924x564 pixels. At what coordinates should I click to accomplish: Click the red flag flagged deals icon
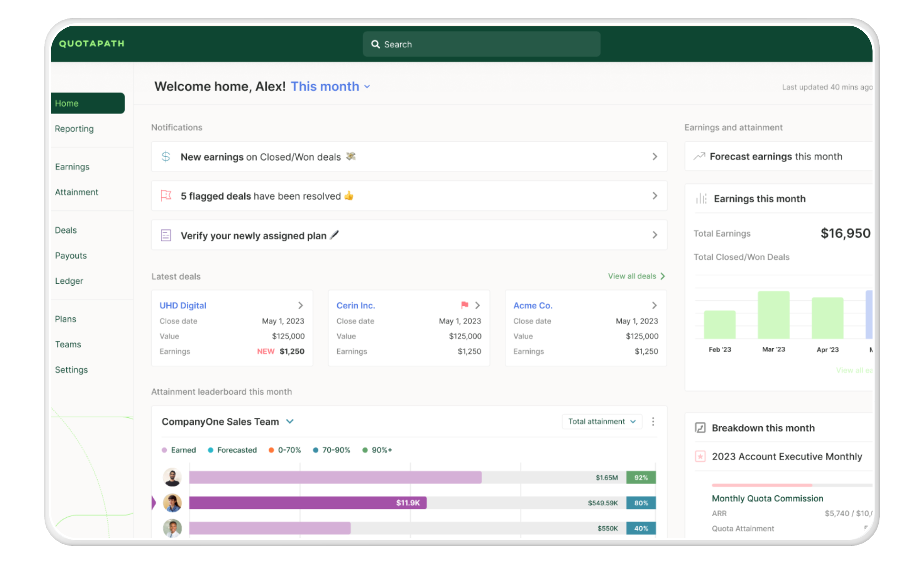click(166, 195)
